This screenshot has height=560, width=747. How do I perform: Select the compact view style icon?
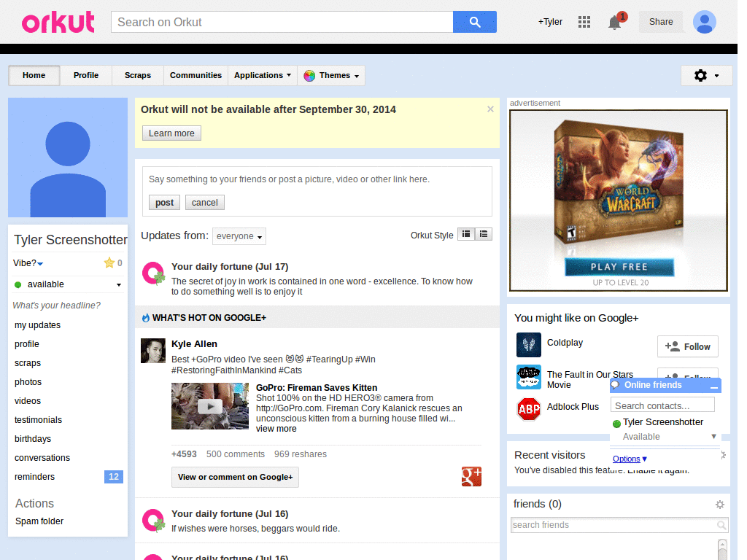[466, 234]
